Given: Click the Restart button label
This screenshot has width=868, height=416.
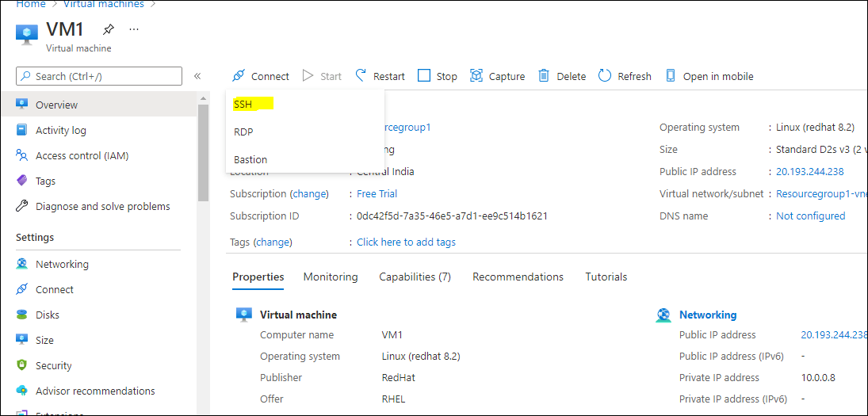Looking at the screenshot, I should (389, 76).
